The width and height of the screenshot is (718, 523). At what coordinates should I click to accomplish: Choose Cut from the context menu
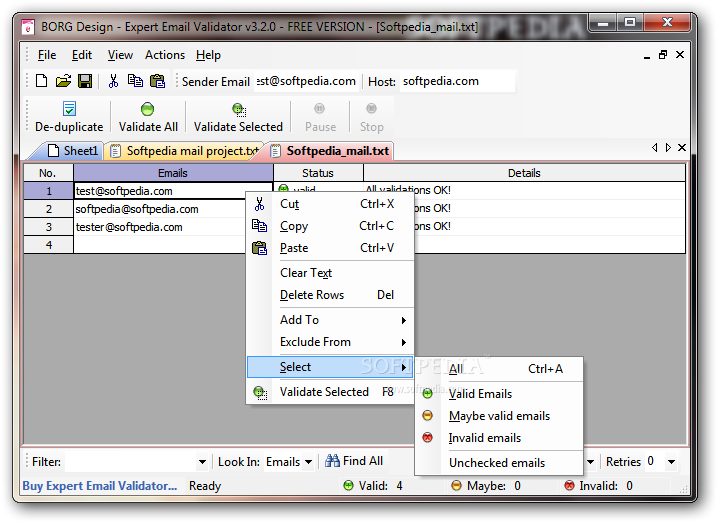pyautogui.click(x=330, y=204)
